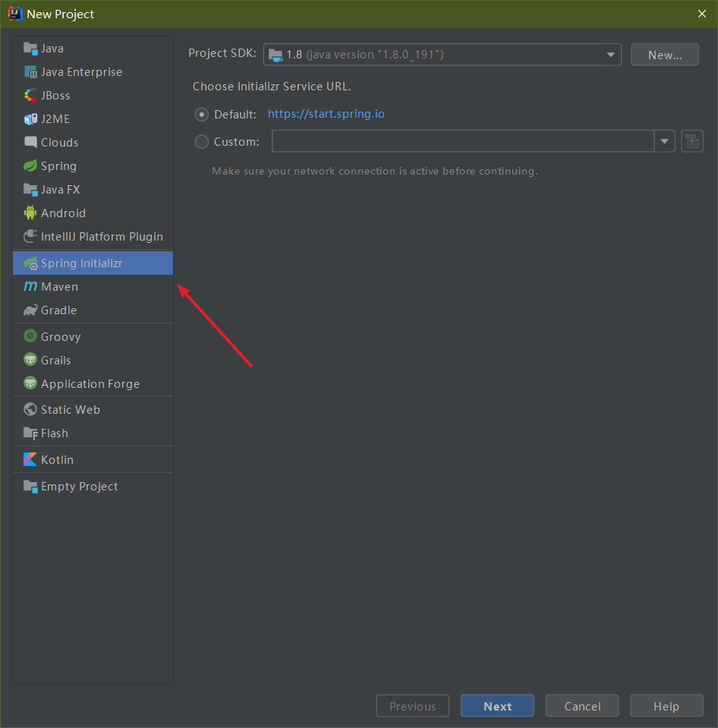718x728 pixels.
Task: Click the Grails icon
Action: [30, 360]
